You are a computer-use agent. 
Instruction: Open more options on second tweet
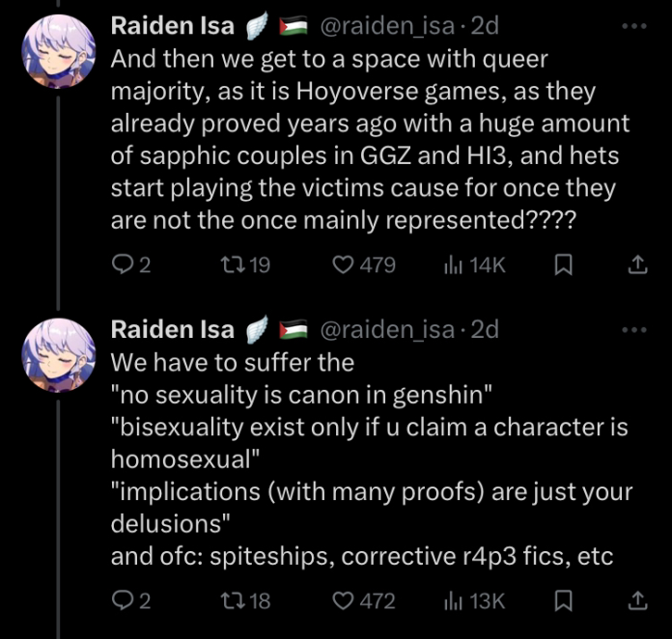634,329
